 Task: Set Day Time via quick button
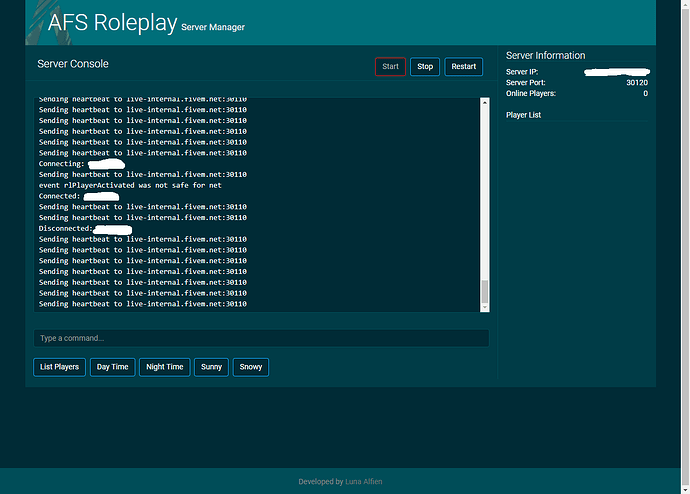click(113, 367)
